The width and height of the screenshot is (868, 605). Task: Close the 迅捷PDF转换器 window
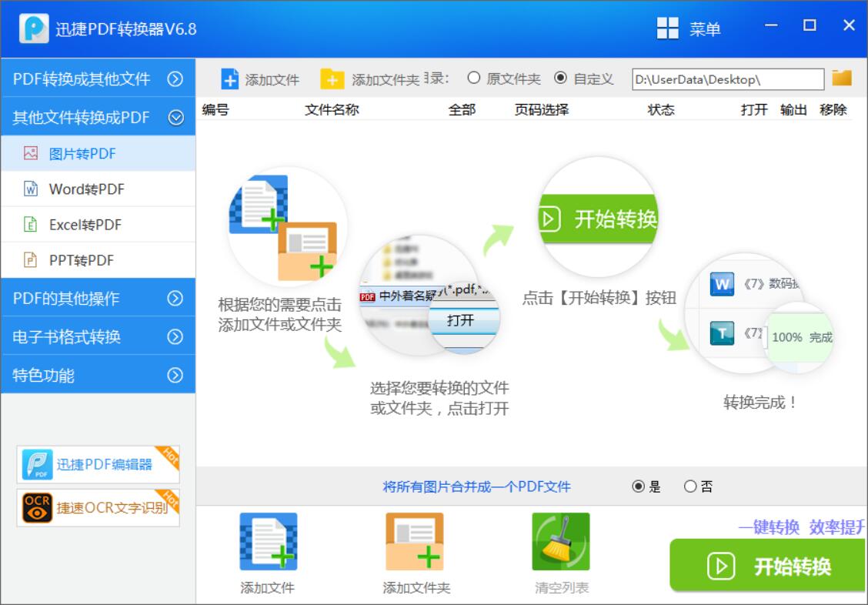click(849, 25)
